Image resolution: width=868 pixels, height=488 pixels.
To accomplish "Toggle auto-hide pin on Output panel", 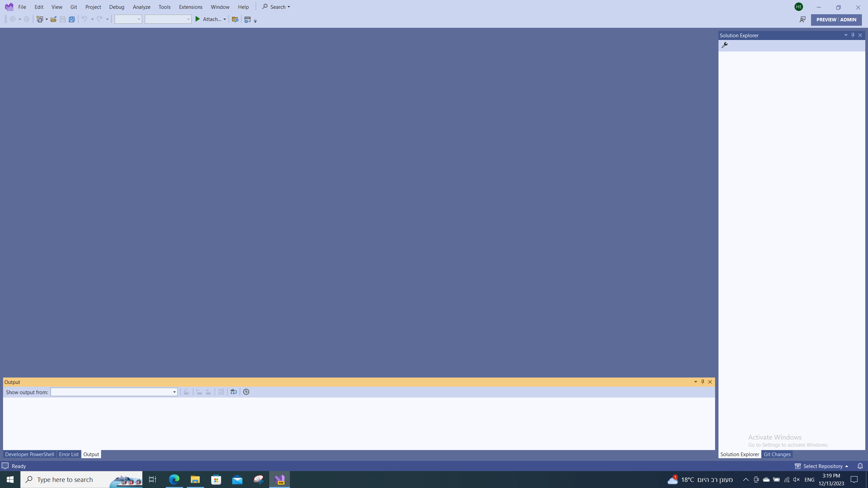I will tap(703, 382).
